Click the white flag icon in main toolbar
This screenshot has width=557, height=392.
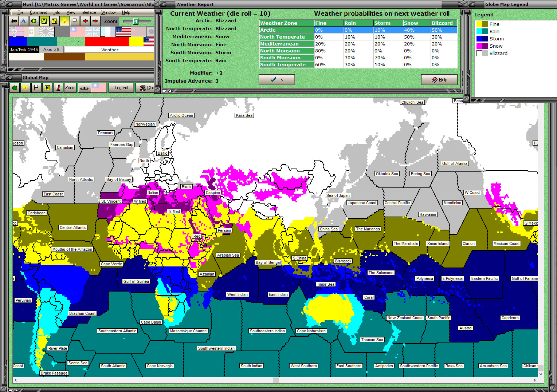(75, 21)
